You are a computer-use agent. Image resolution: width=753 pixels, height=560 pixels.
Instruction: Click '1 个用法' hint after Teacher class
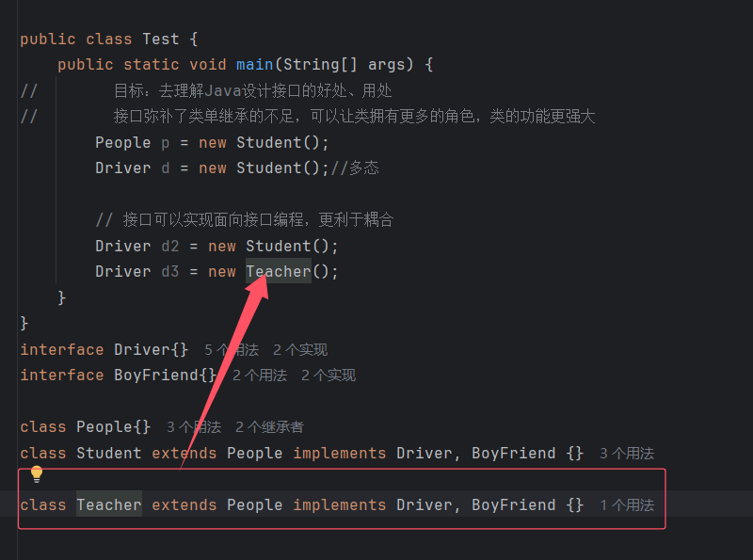627,504
